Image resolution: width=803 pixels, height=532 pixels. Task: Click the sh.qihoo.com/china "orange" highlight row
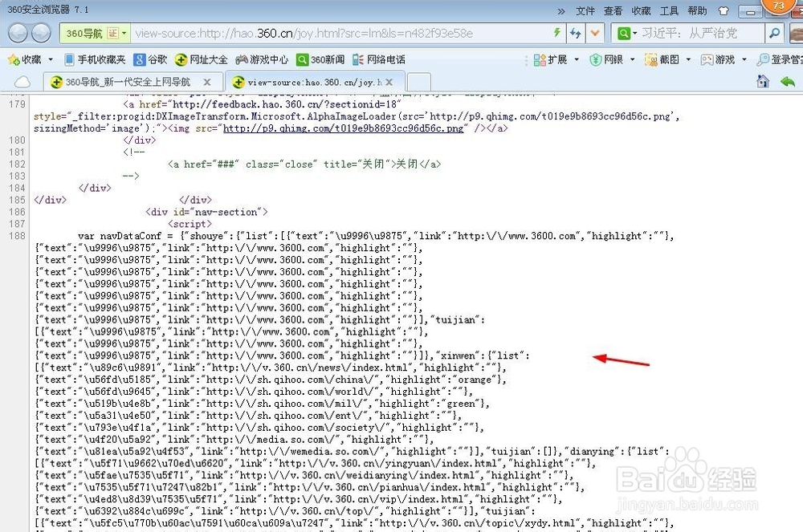point(270,380)
